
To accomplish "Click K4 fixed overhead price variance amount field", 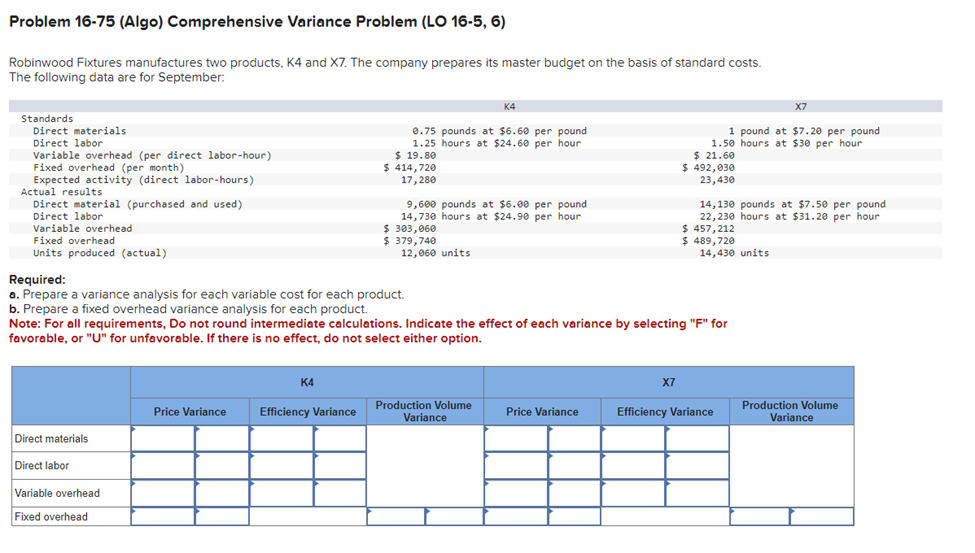I will tap(163, 516).
